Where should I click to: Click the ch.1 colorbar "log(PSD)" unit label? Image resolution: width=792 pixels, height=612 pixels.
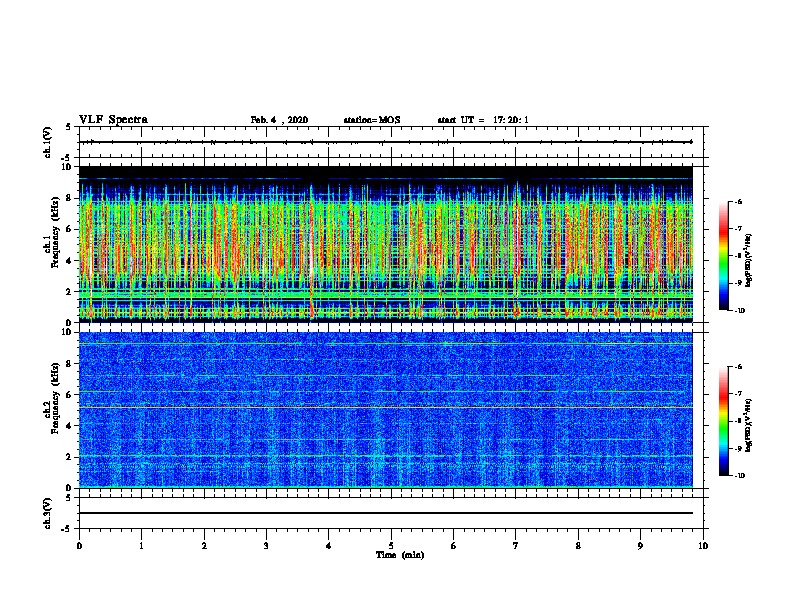(749, 260)
